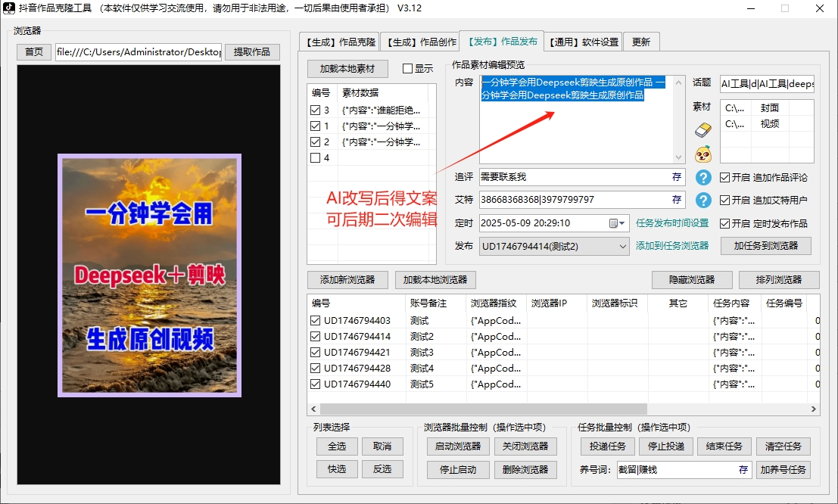
Task: Click the 添加新浏览器 button
Action: (347, 280)
